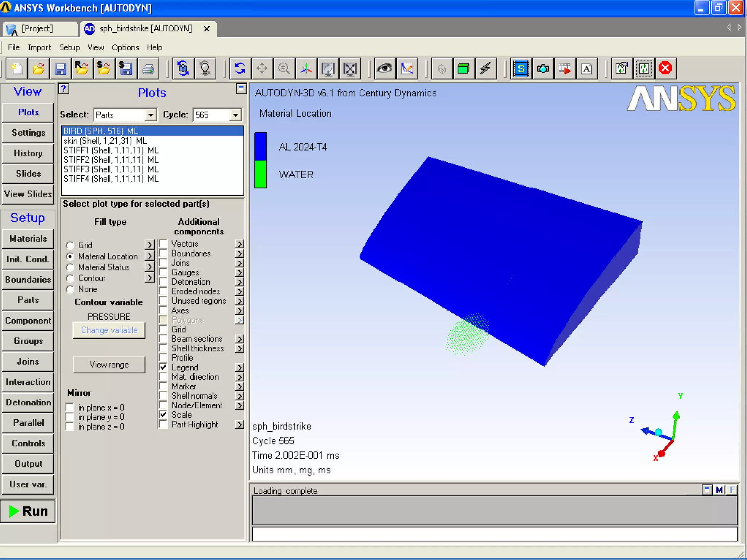Select the Contour fill type
This screenshot has width=747, height=560.
point(70,279)
